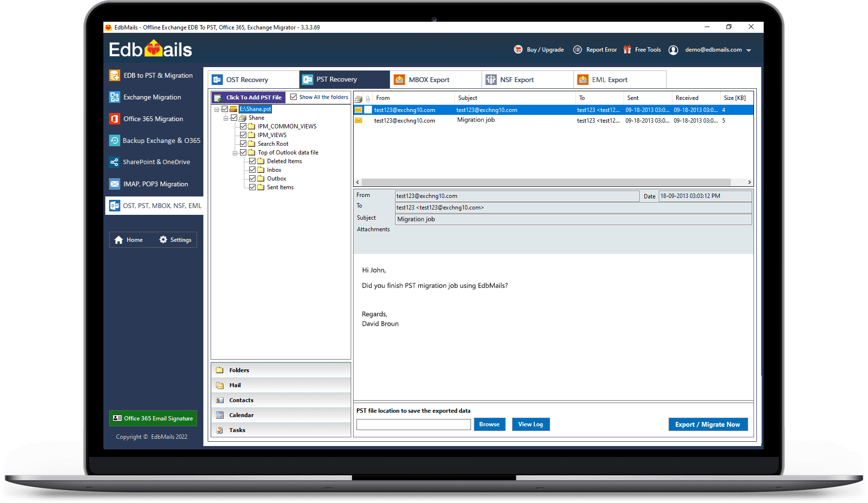Select the email with subject Migration job
The height and width of the screenshot is (503, 868).
point(553,120)
